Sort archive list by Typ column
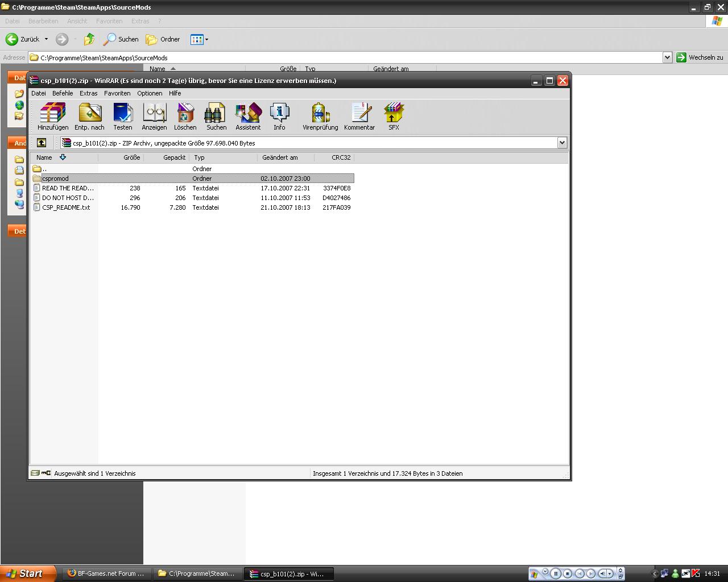 pos(223,157)
